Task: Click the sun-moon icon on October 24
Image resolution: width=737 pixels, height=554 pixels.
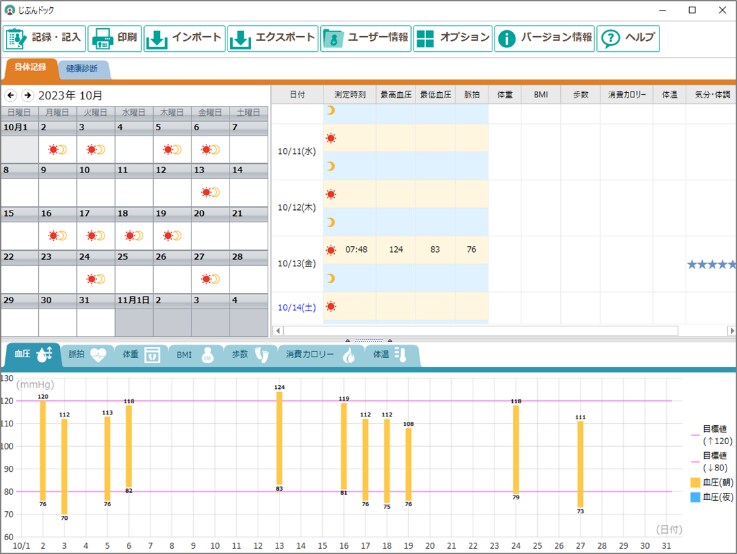Action: click(x=95, y=279)
